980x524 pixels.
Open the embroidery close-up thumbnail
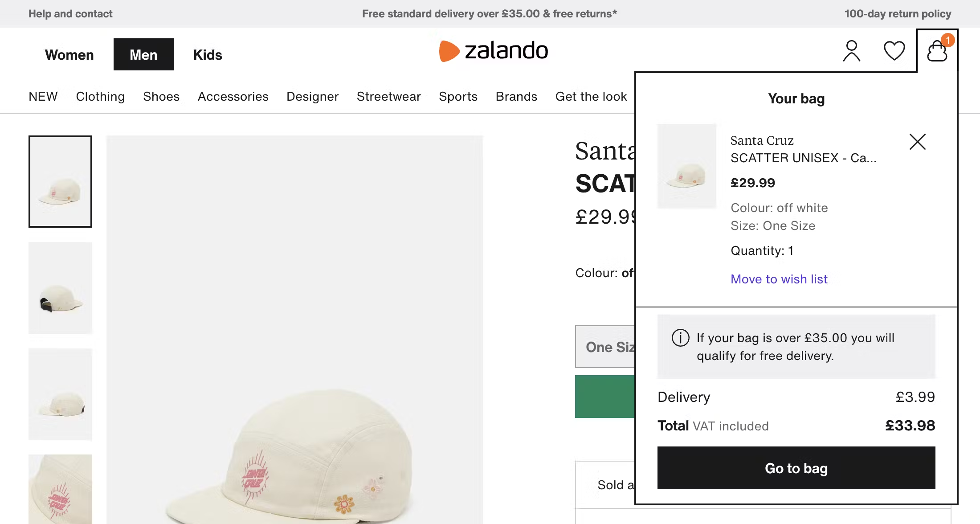click(60, 489)
